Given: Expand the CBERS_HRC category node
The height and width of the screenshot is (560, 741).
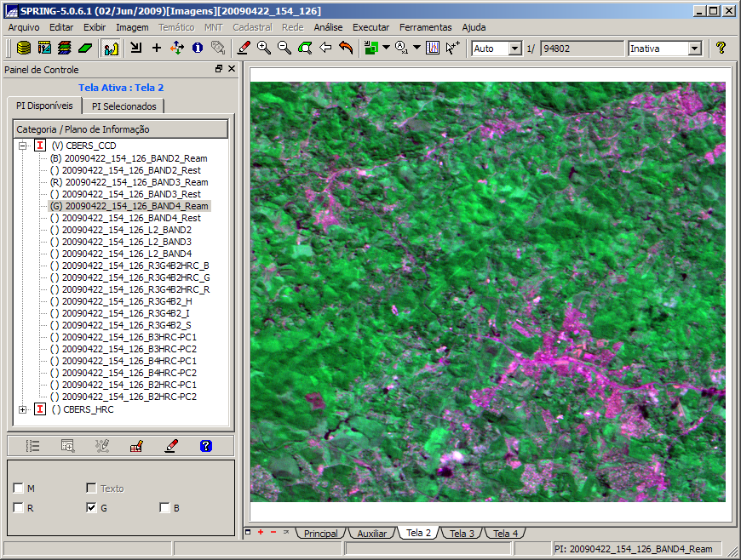Looking at the screenshot, I should (x=22, y=409).
